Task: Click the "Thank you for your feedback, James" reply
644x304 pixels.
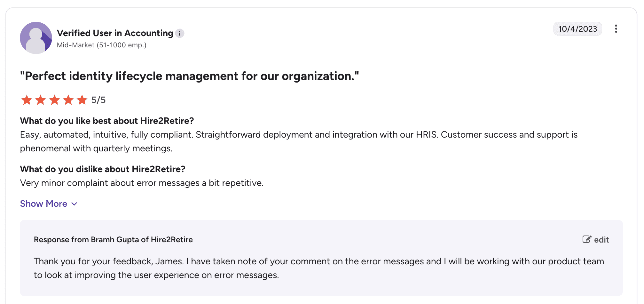Action: coord(319,268)
